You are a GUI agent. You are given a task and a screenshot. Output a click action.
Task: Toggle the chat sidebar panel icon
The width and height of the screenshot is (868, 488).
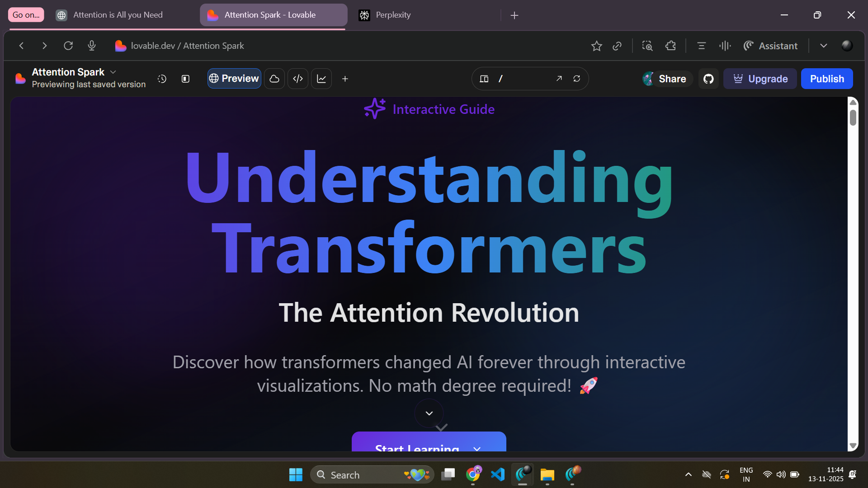[x=185, y=79]
